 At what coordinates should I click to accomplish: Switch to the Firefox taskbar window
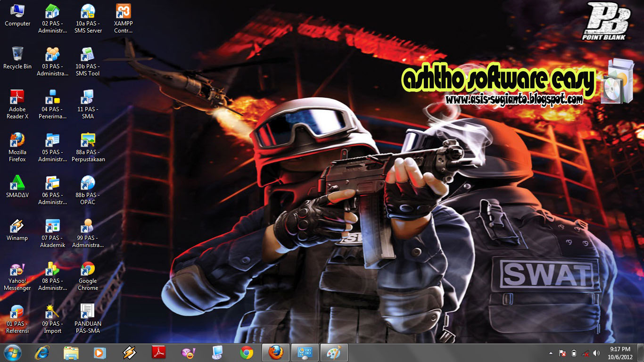pyautogui.click(x=276, y=353)
